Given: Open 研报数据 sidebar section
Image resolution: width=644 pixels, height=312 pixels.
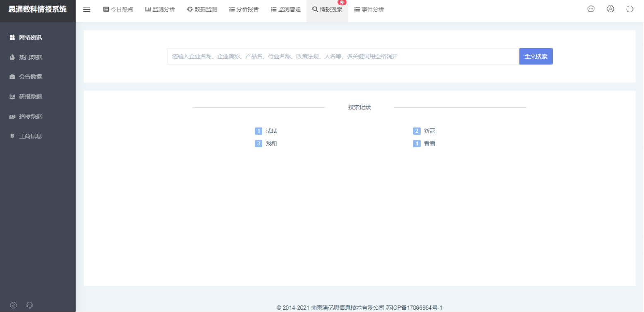Looking at the screenshot, I should 30,96.
